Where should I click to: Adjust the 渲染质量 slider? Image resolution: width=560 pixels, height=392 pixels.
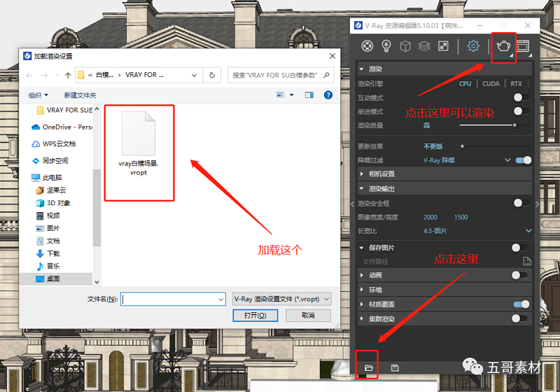(x=514, y=125)
